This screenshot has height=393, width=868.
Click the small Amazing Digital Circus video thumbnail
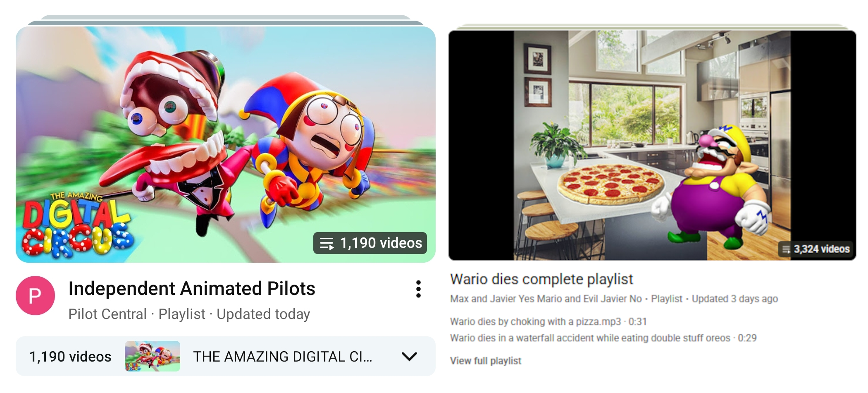153,356
